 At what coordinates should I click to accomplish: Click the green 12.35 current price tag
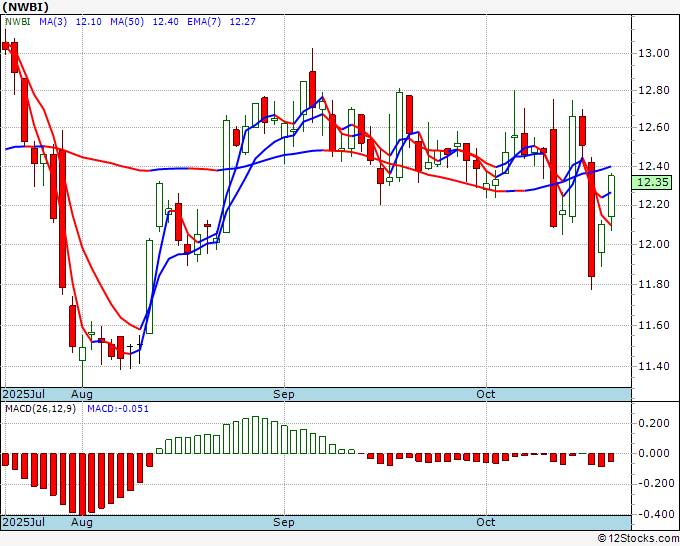(x=651, y=182)
